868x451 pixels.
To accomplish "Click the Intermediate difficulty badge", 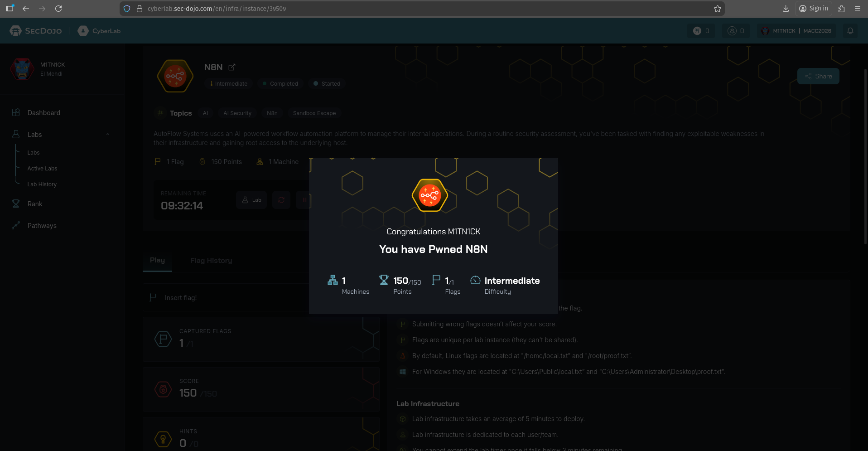I will [229, 84].
